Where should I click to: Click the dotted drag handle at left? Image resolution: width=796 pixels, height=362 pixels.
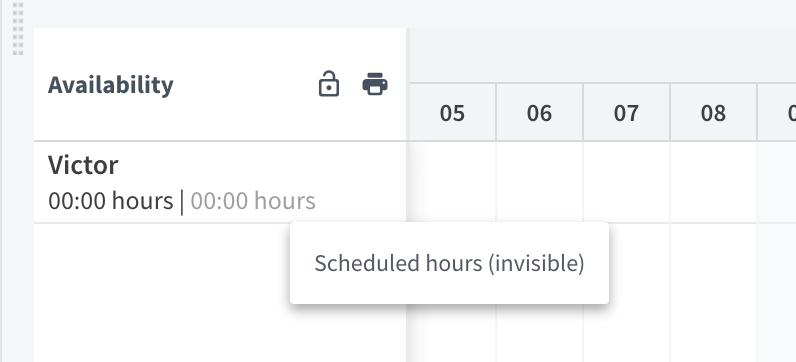(18, 28)
